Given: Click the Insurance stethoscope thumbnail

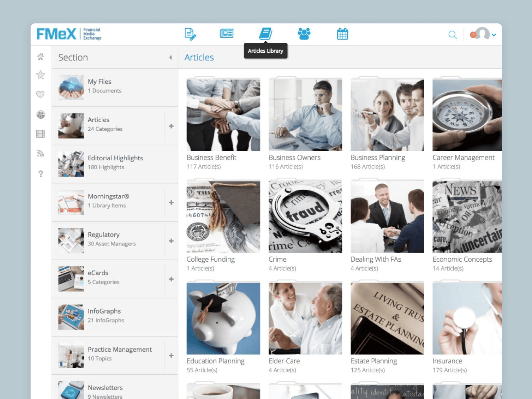Looking at the screenshot, I should point(467,318).
